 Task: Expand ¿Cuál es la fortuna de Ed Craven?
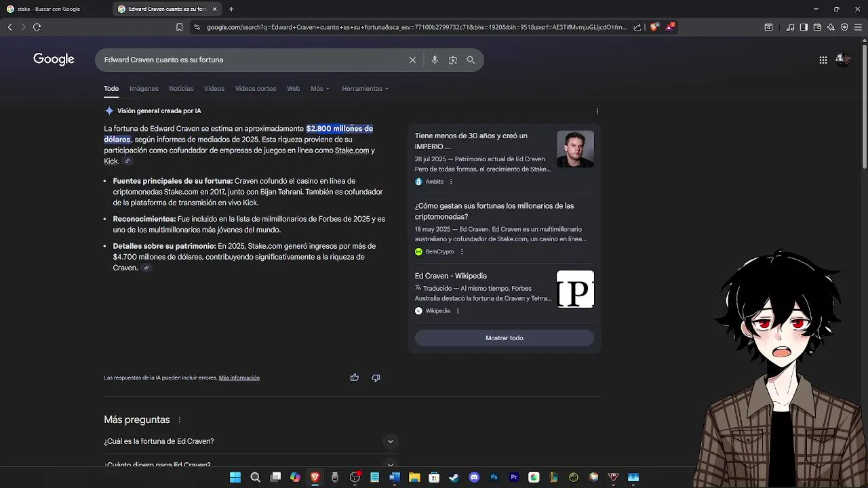tap(251, 441)
